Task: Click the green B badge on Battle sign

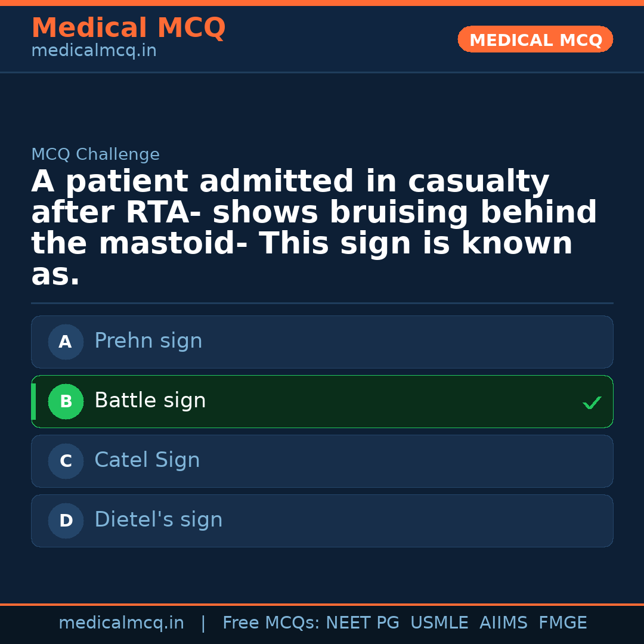Action: [66, 401]
